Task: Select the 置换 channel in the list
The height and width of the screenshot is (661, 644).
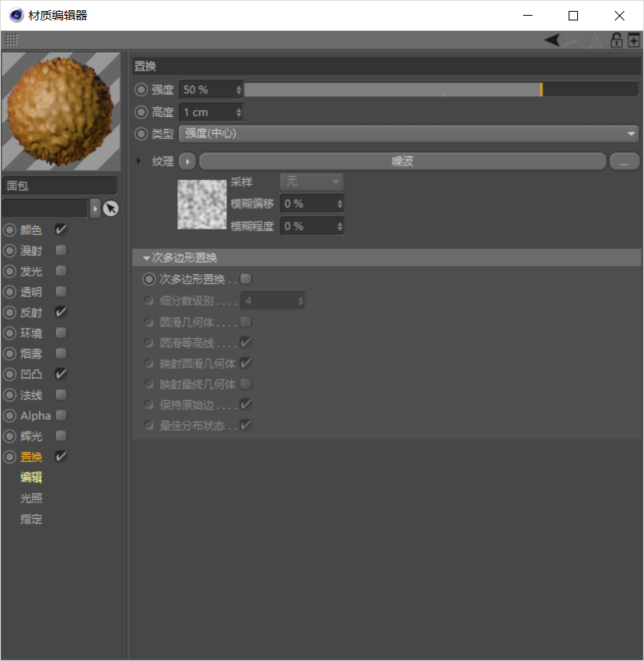Action: pyautogui.click(x=31, y=457)
